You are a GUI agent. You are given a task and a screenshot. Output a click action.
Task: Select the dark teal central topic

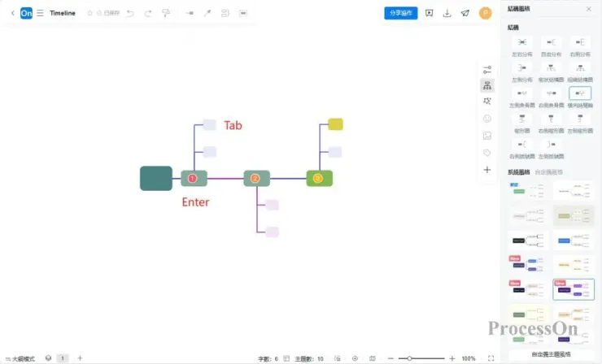click(x=156, y=179)
